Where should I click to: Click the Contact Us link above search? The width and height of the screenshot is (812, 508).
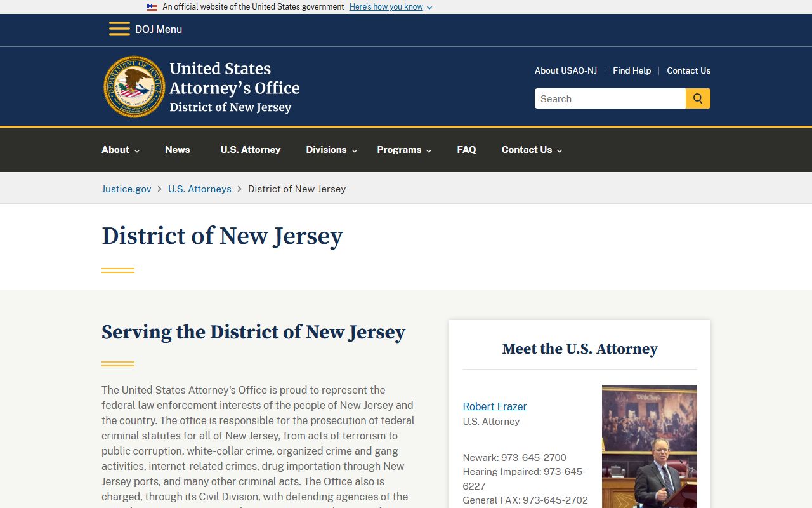click(688, 70)
